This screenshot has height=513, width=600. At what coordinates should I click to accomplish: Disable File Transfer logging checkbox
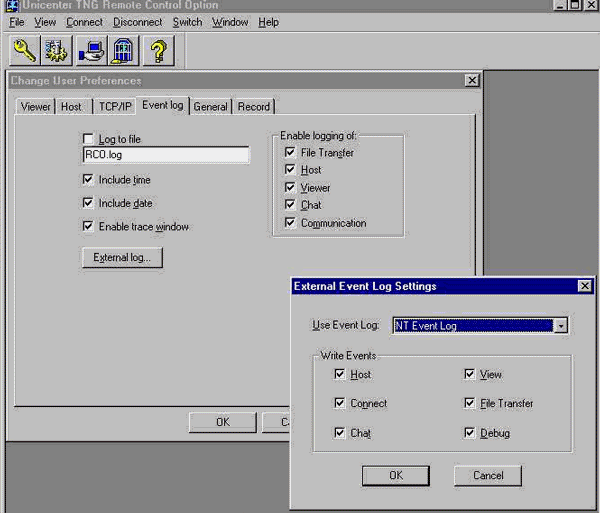(x=291, y=153)
